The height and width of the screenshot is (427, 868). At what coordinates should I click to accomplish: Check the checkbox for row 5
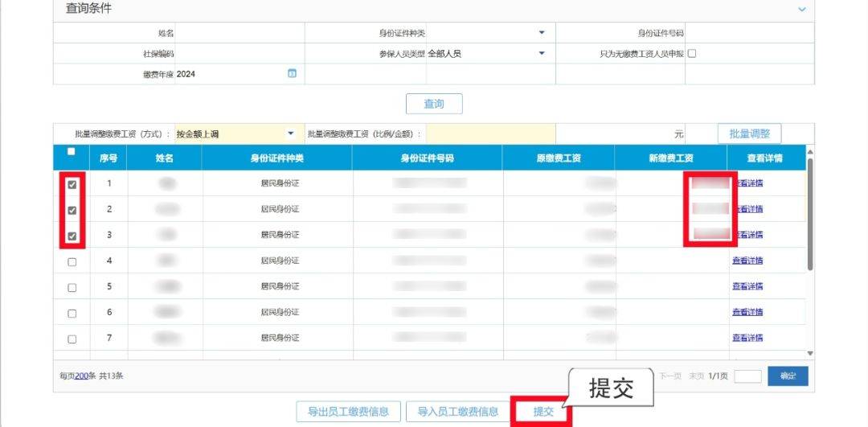point(72,288)
